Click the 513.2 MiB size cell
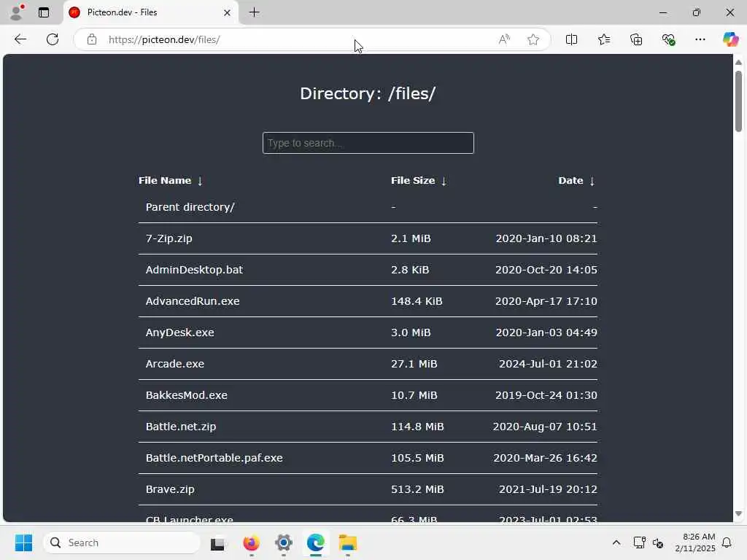This screenshot has height=560, width=747. point(417,489)
